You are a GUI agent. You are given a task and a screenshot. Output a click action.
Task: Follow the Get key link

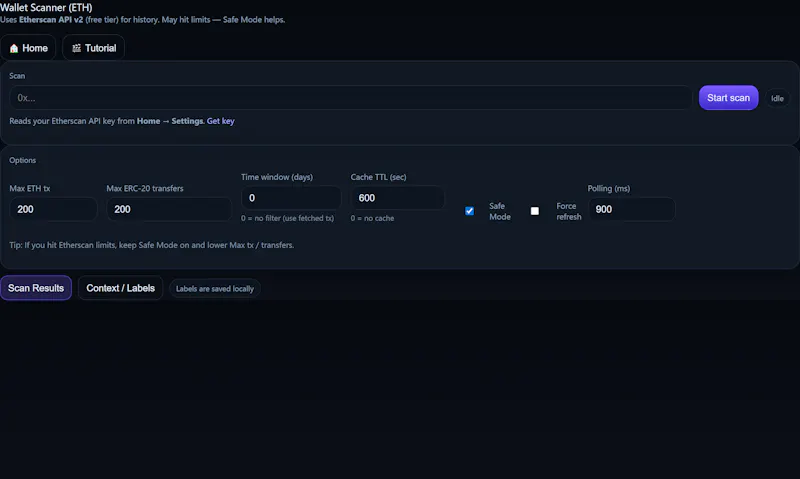click(x=220, y=121)
